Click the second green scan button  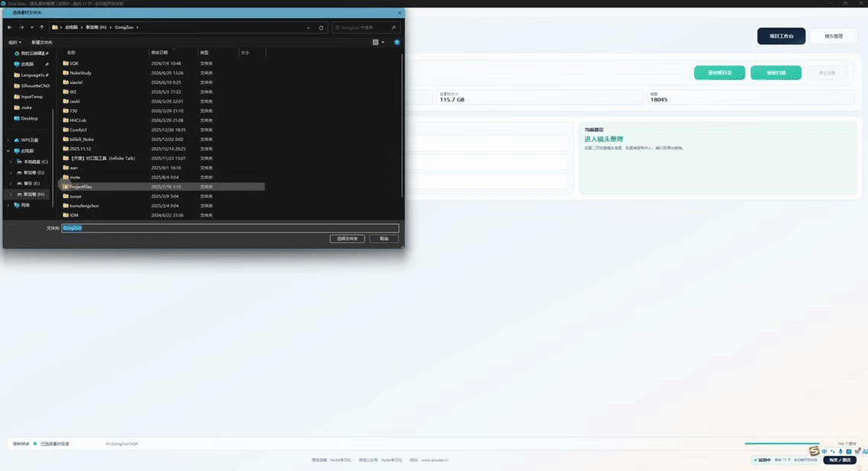coord(776,72)
